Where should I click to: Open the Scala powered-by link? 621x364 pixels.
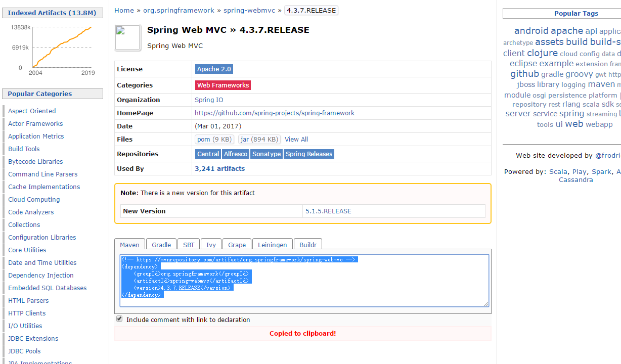click(558, 172)
